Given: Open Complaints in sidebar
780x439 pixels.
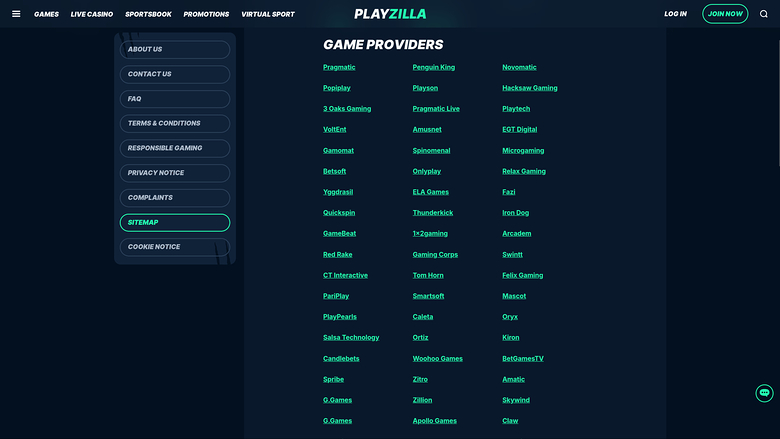Looking at the screenshot, I should click(175, 197).
